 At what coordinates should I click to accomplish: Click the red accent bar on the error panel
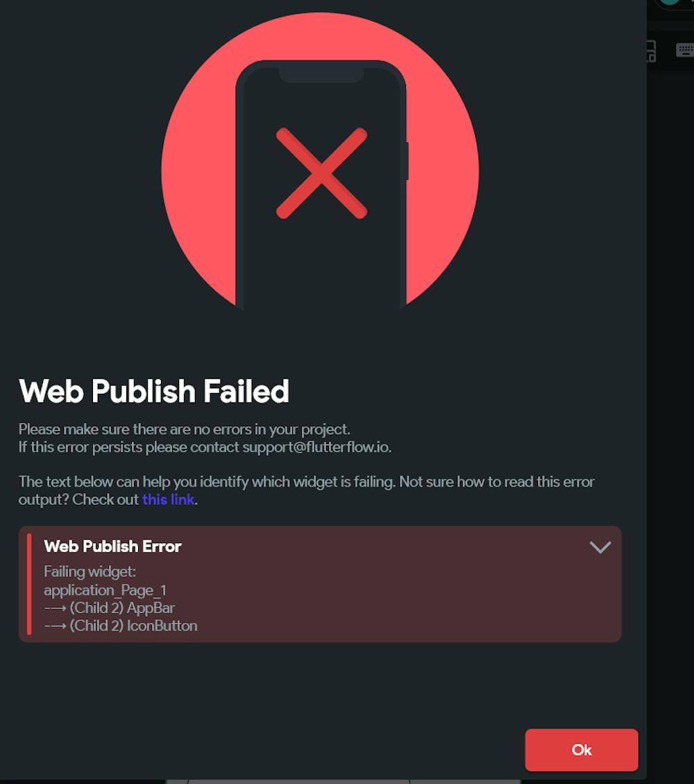pos(29,584)
